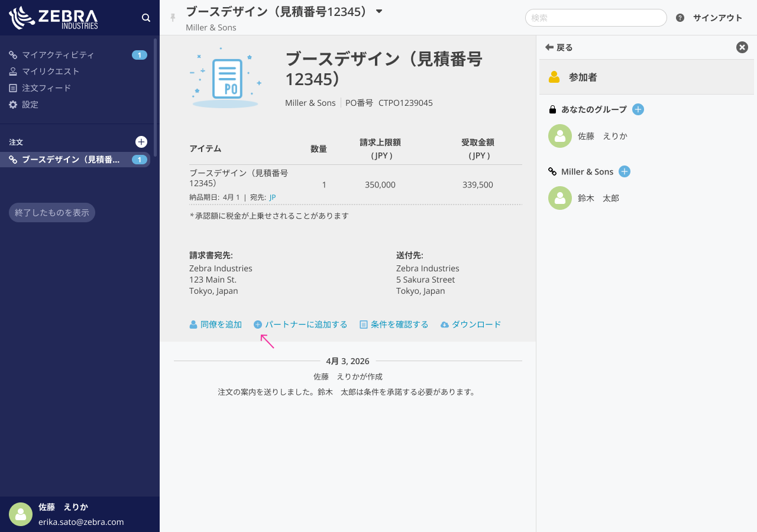Click パートナーに追加する link

coord(300,325)
